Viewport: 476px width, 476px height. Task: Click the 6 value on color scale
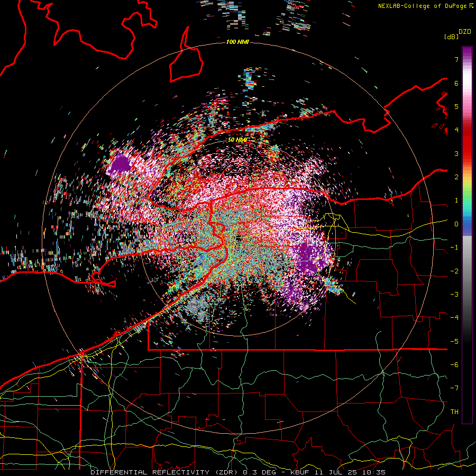point(456,83)
